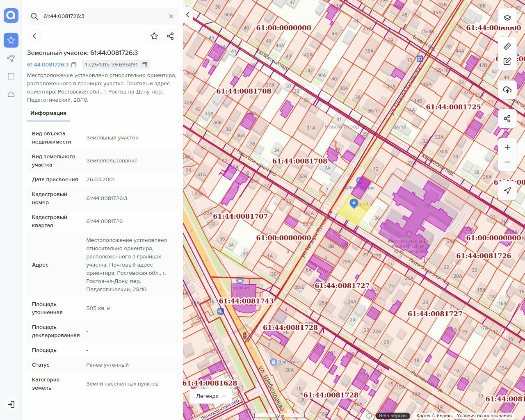Open the cloud icon in sidebar
Screen dimensions: 525x420
(11, 94)
